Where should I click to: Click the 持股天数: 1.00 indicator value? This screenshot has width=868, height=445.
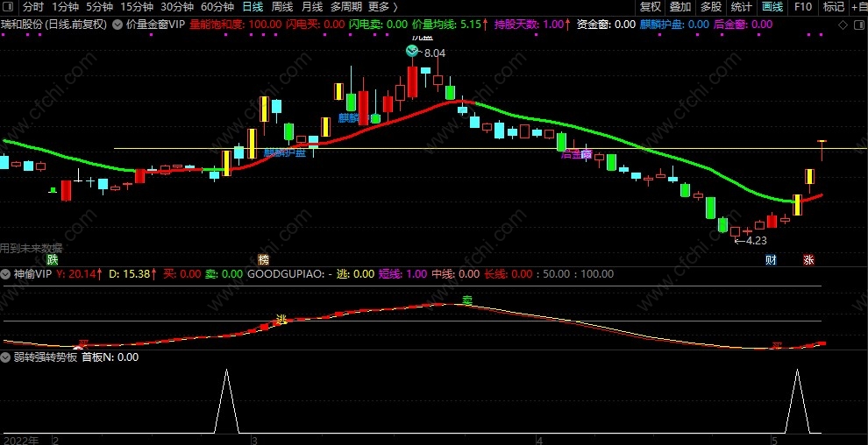pyautogui.click(x=532, y=25)
